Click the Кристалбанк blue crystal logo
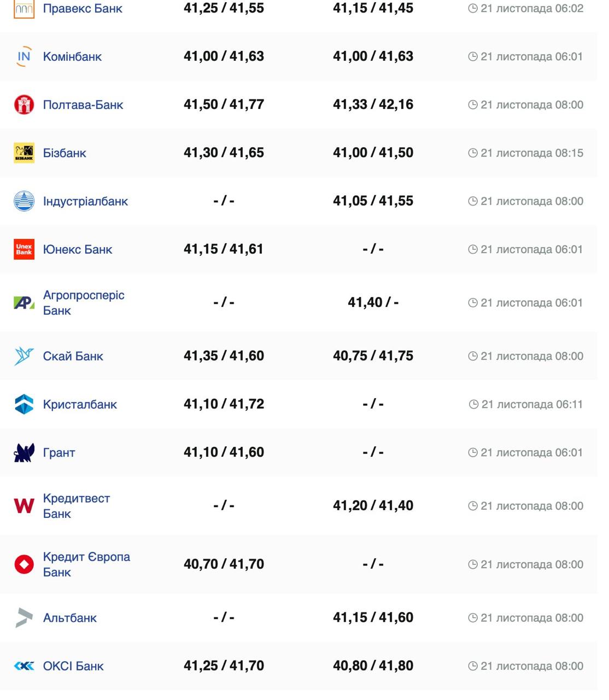609x700 pixels. [x=24, y=404]
